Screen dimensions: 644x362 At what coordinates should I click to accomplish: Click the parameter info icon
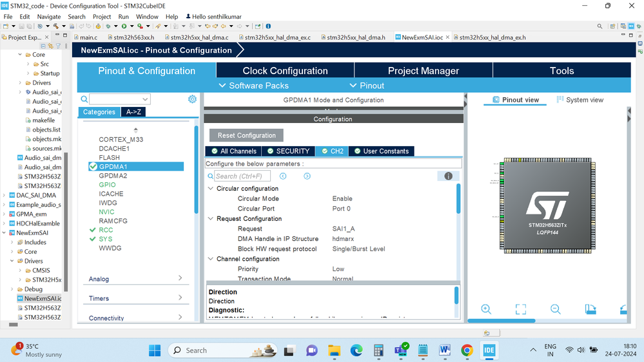coord(448,176)
